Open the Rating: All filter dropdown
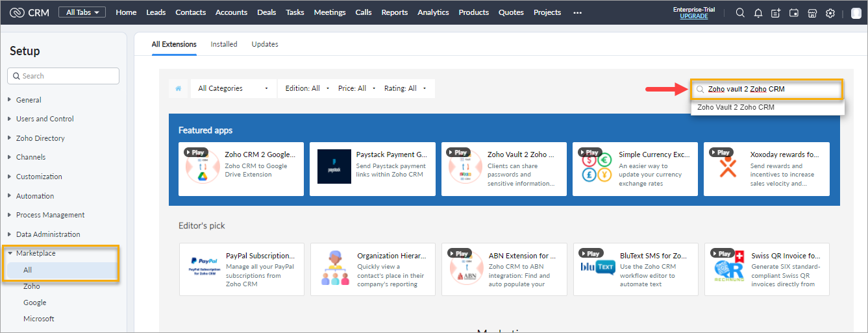The height and width of the screenshot is (333, 868). 406,88
